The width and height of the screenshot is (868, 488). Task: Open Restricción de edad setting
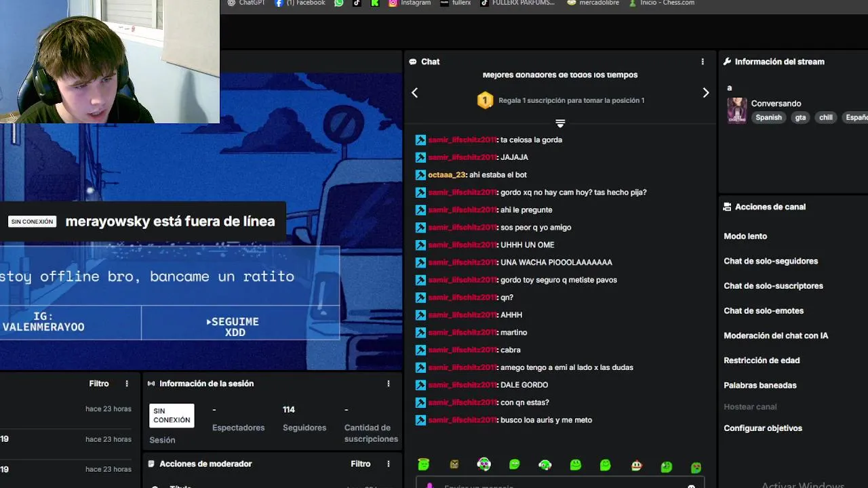tap(762, 361)
